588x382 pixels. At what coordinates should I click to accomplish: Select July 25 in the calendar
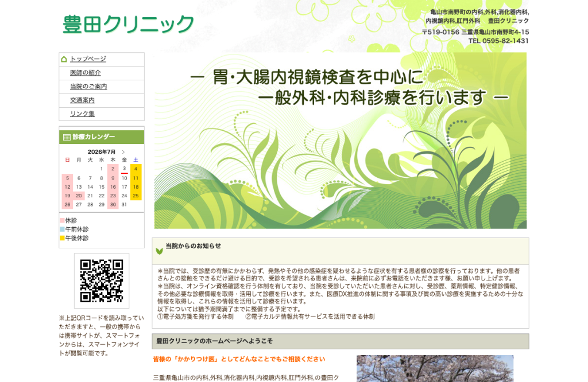(x=136, y=196)
